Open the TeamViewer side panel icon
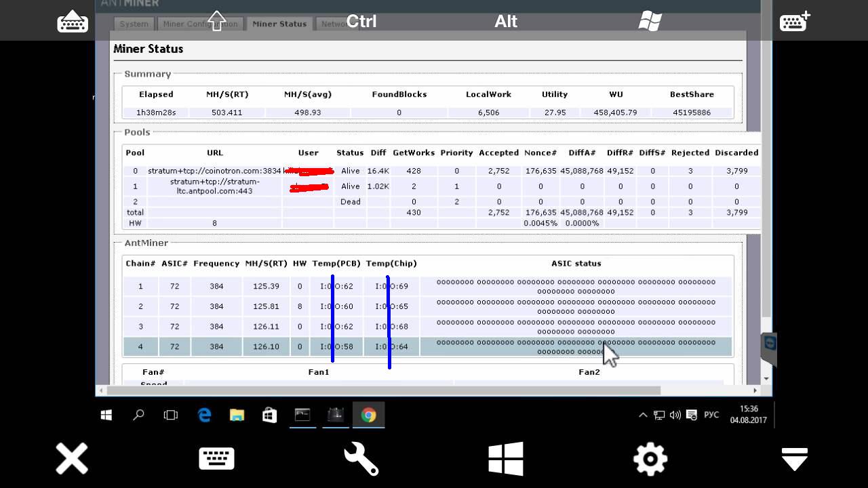The image size is (868, 488). 769,344
